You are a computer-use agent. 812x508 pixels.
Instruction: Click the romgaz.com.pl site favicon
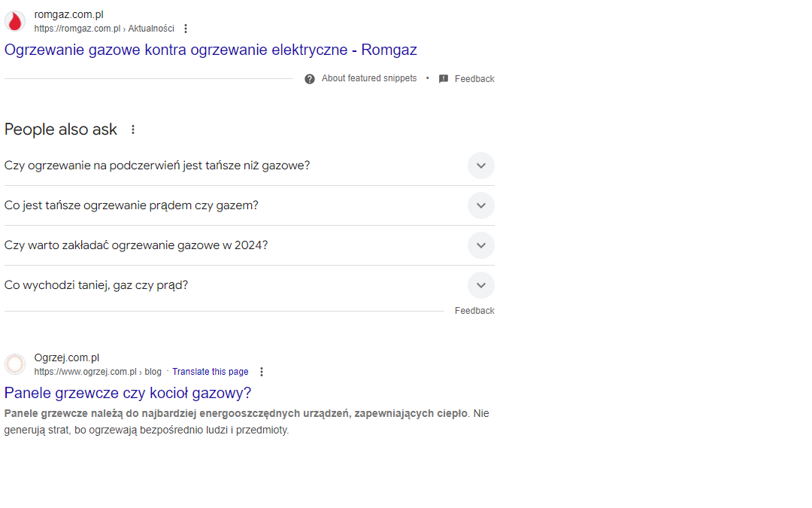point(14,20)
